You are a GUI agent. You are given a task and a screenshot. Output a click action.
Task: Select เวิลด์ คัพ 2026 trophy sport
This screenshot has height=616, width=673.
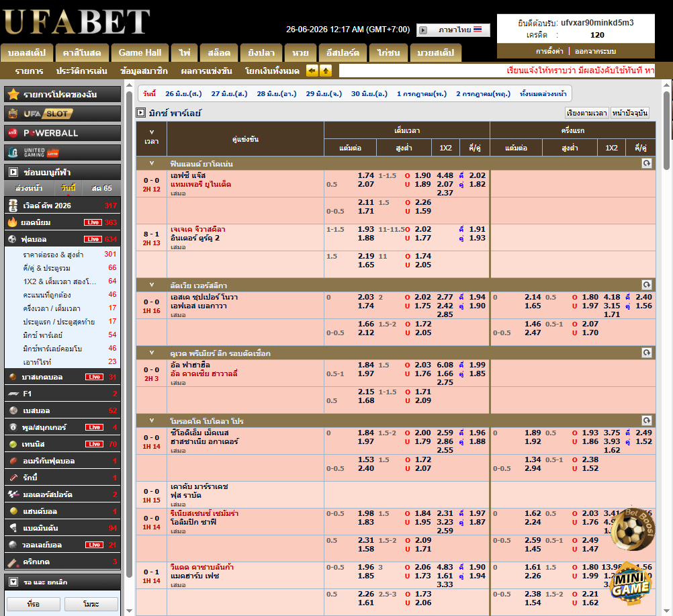click(x=62, y=206)
